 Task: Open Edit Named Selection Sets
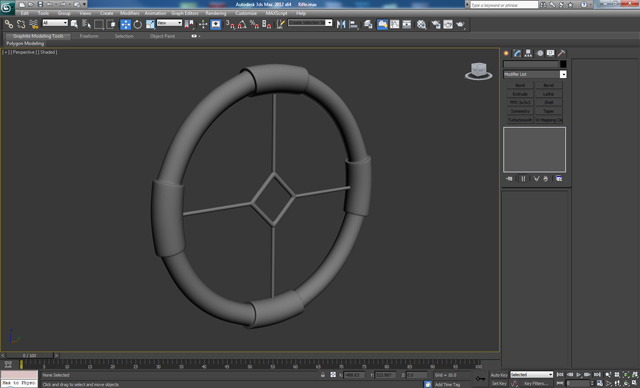[x=280, y=24]
